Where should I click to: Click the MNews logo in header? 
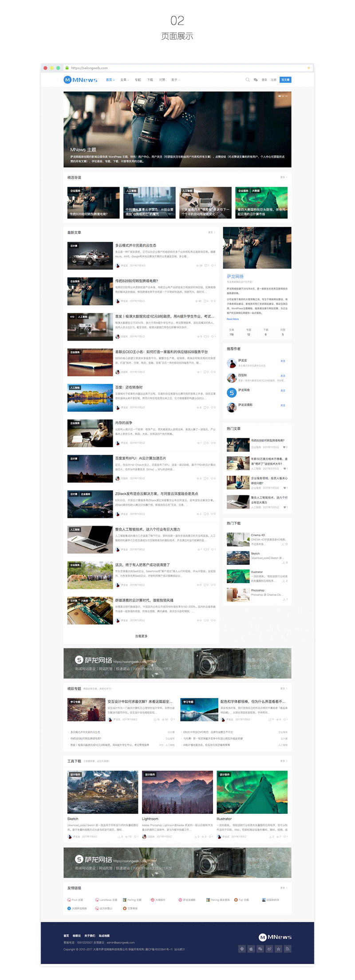tap(81, 80)
